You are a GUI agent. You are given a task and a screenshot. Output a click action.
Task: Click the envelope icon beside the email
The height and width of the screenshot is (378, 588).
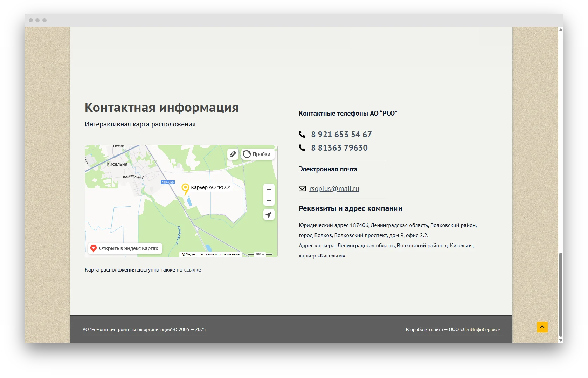pyautogui.click(x=302, y=188)
